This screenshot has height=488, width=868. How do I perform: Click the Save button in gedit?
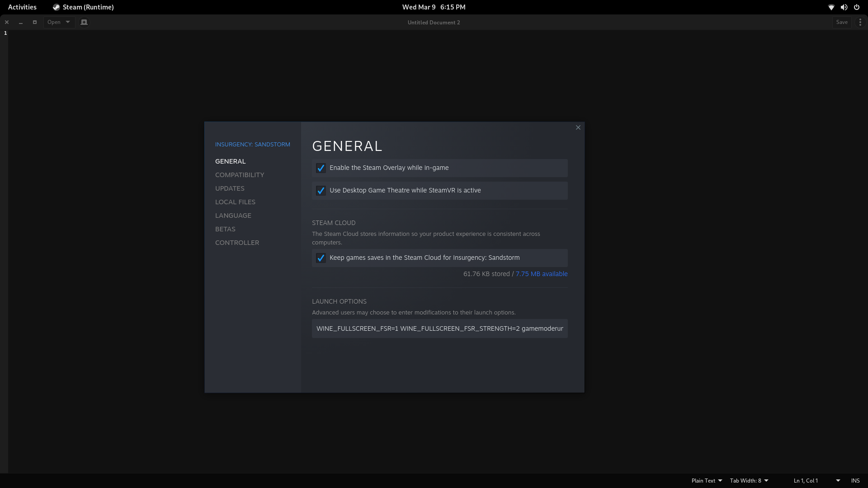(842, 22)
